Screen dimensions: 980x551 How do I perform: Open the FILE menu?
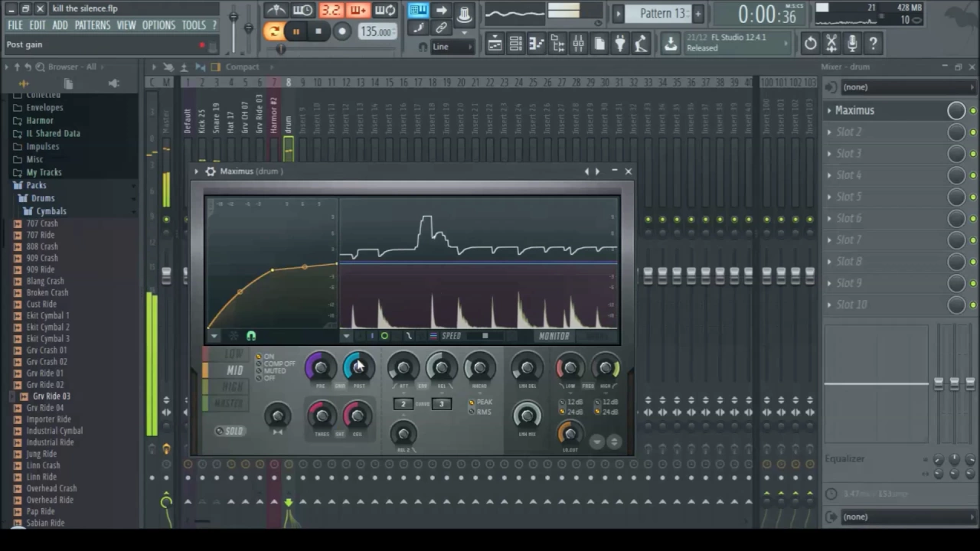click(x=15, y=25)
